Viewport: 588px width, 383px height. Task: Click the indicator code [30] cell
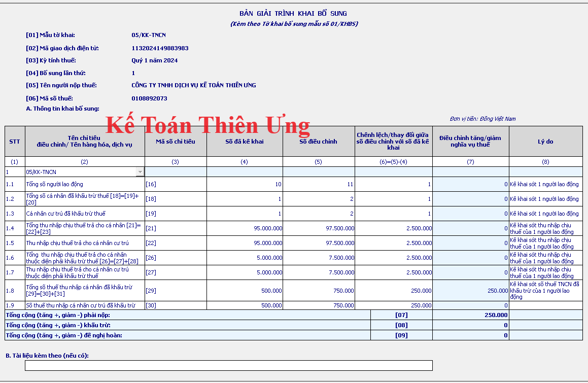tap(176, 305)
